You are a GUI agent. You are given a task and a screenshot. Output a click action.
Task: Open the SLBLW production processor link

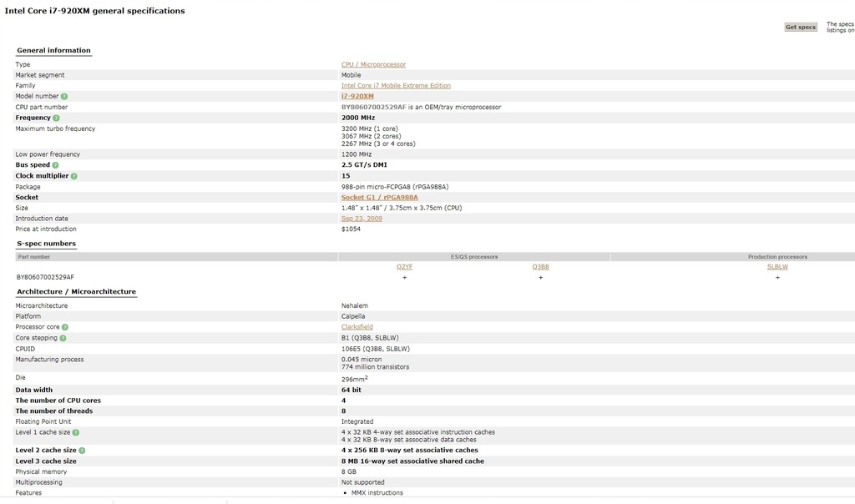coord(777,266)
